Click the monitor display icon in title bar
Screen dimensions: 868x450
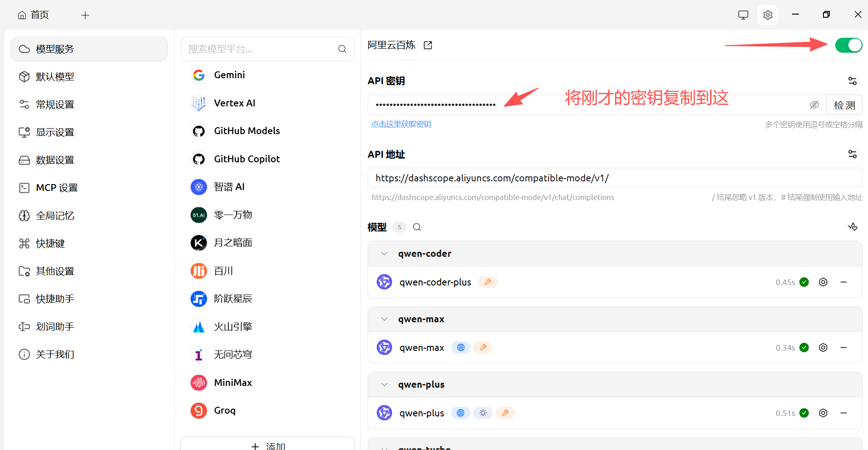[743, 15]
